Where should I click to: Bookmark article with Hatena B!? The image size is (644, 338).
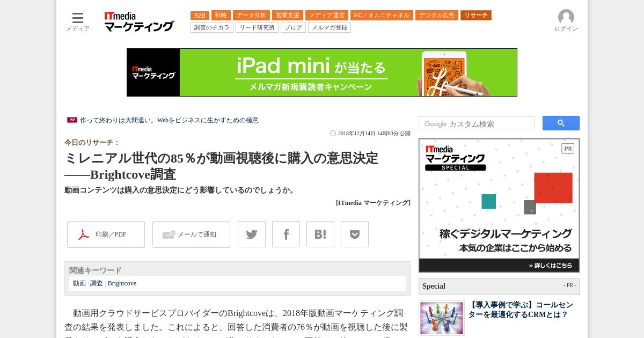click(x=320, y=234)
